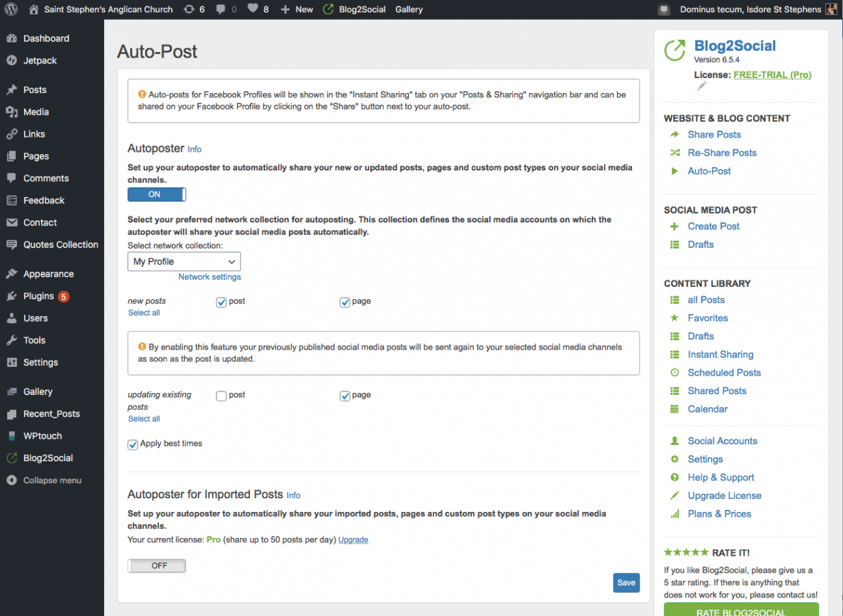Viewport: 843px width, 616px height.
Task: Go to Appearance in the left menu
Action: click(x=48, y=274)
